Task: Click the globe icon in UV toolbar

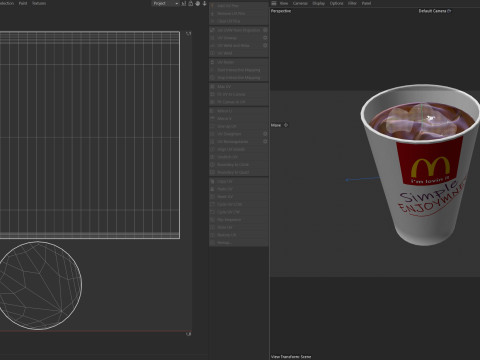Action: tap(198, 3)
